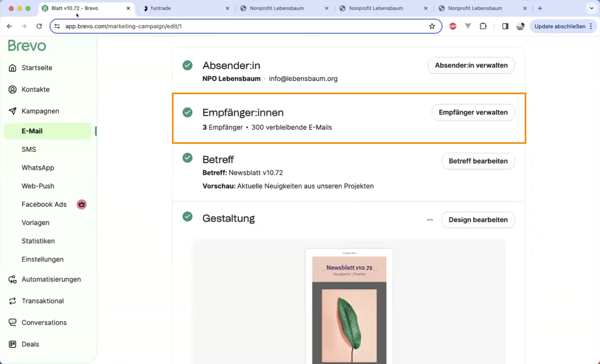600x364 pixels.
Task: Select SMS in the campaigns submenu
Action: (29, 149)
